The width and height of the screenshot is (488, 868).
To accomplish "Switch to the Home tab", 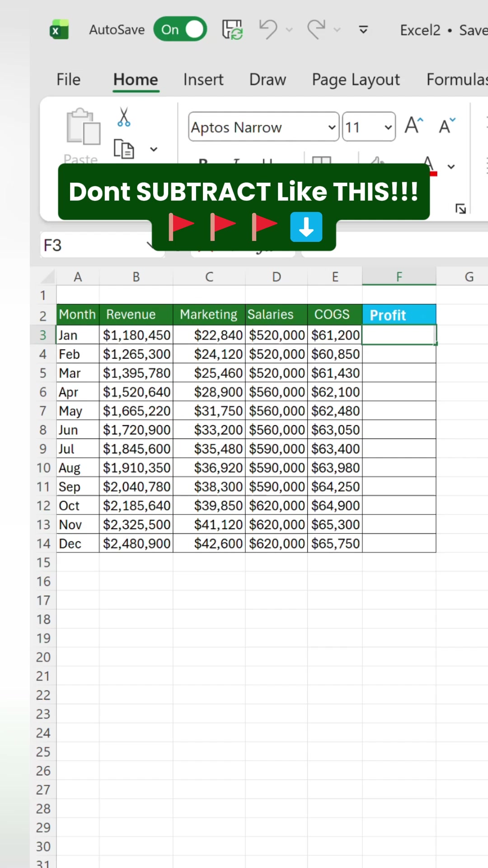I will 136,80.
